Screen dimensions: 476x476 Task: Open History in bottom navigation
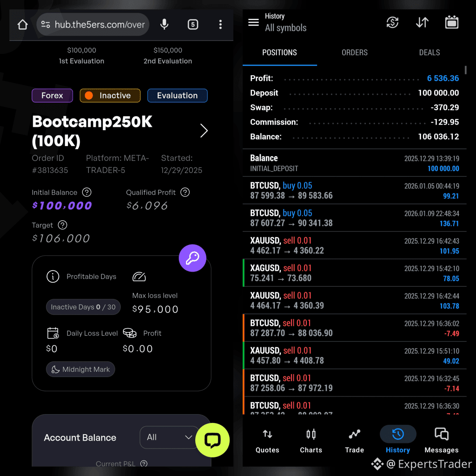tap(398, 441)
